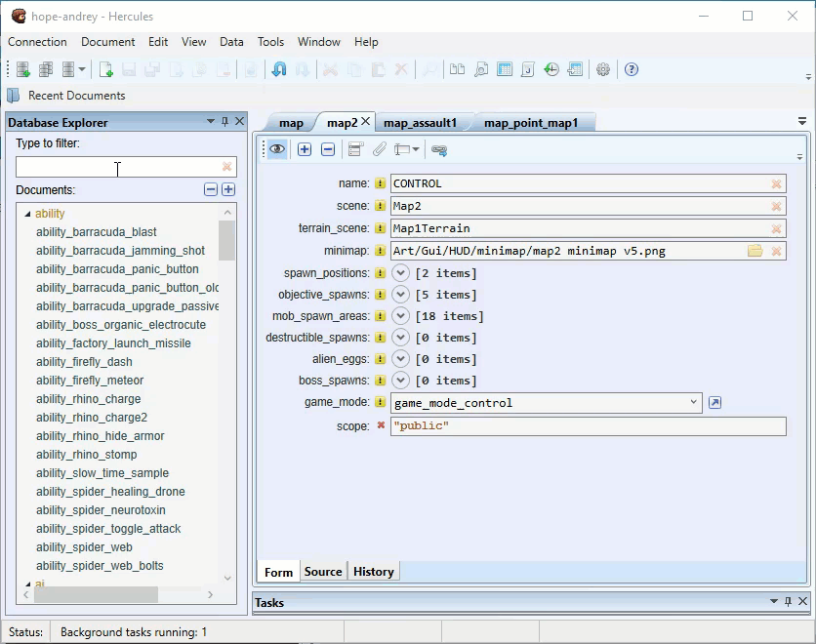Image resolution: width=816 pixels, height=644 pixels.
Task: Close the map2 tab
Action: tap(365, 121)
